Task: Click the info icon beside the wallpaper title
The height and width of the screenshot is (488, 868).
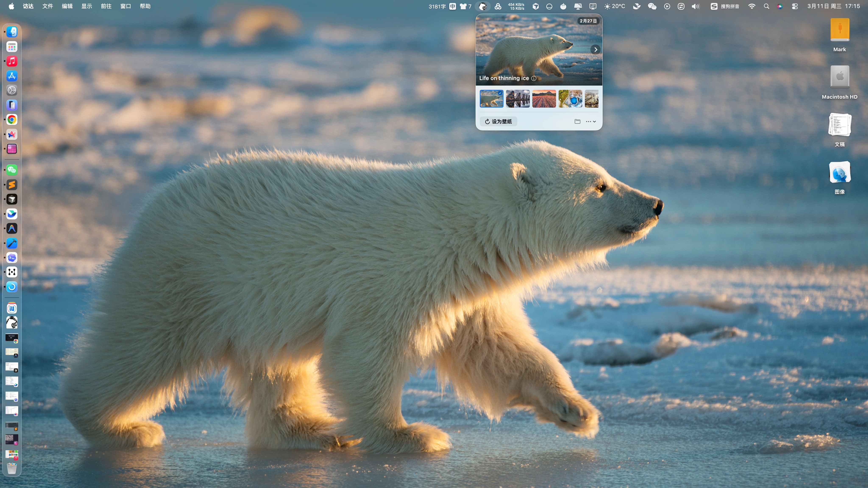Action: click(x=534, y=78)
